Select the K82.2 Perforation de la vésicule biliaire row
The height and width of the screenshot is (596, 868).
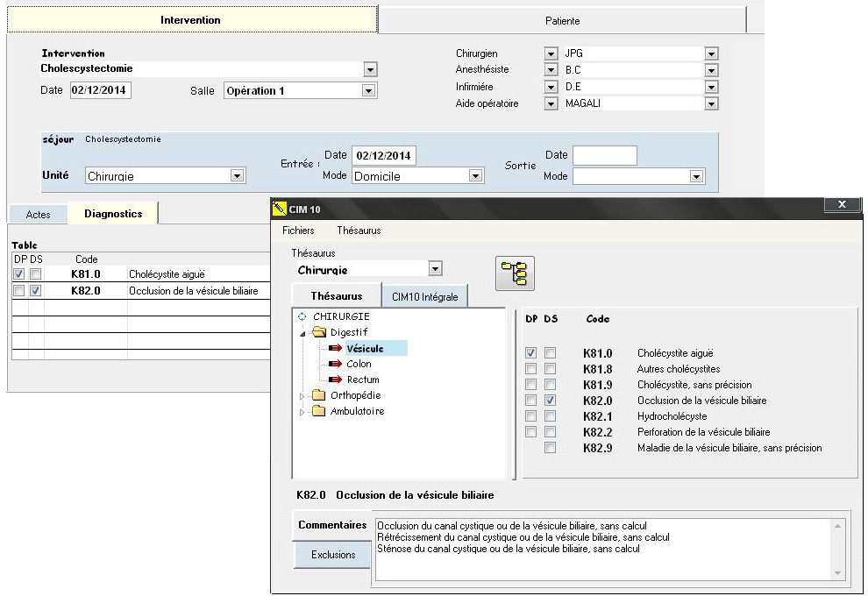(x=677, y=431)
